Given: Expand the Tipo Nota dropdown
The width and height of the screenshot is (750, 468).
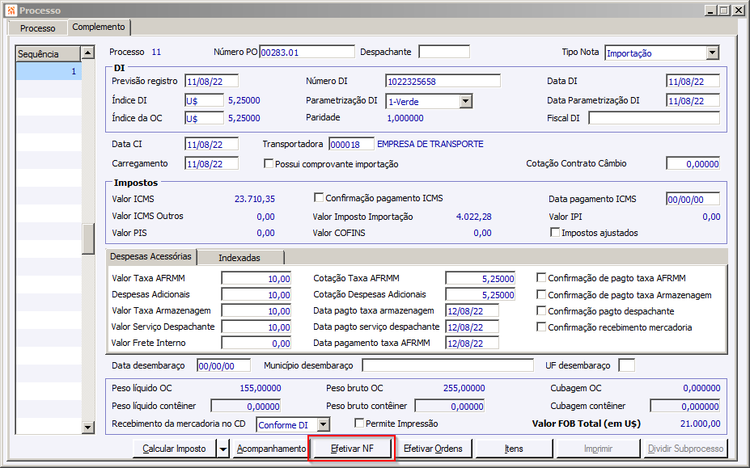Looking at the screenshot, I should point(711,52).
